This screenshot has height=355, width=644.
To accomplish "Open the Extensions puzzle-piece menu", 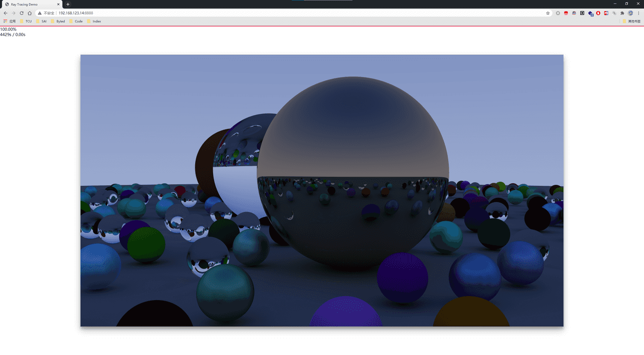I will 622,13.
